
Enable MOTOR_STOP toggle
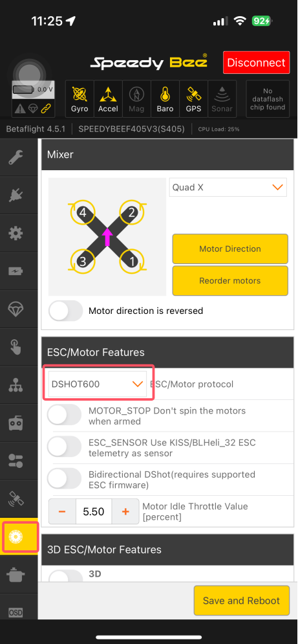pyautogui.click(x=65, y=415)
